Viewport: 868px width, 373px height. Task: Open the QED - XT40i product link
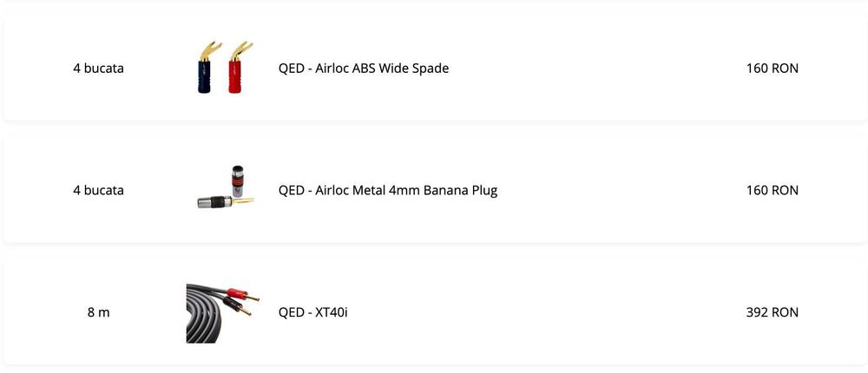[x=312, y=312]
